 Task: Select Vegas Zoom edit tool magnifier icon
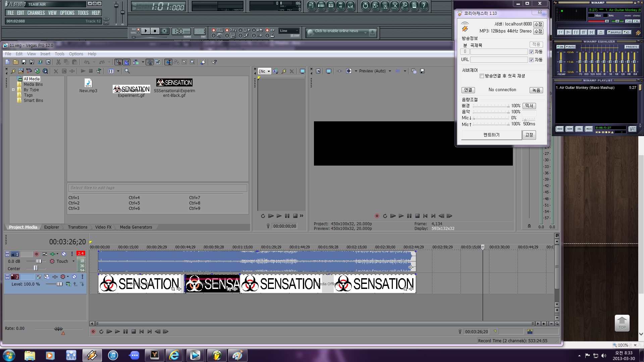click(193, 62)
